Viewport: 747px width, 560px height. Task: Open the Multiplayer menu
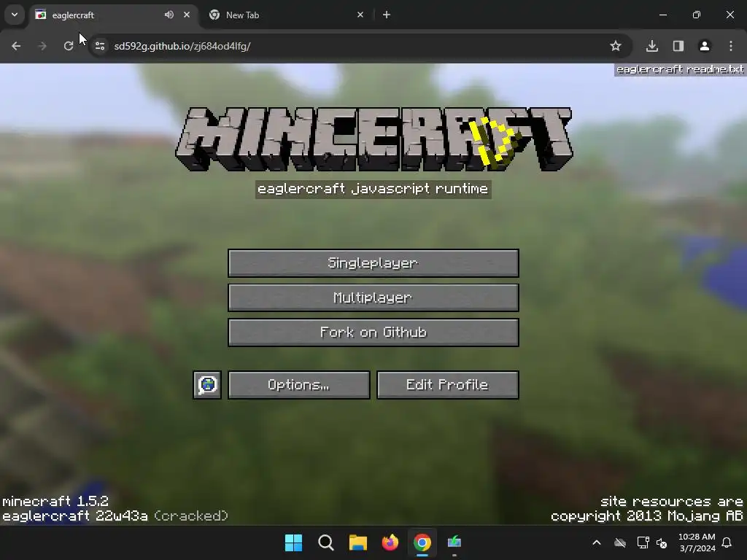point(373,297)
